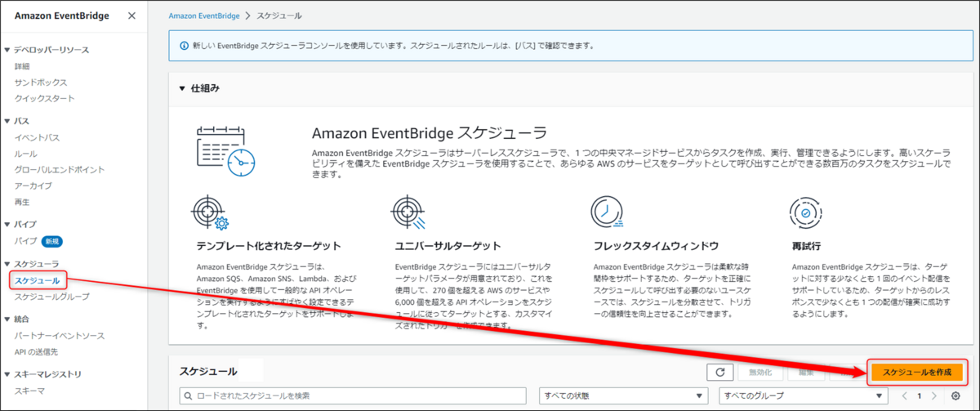Click the 新規 badge next to パイプ
980x411 pixels.
(52, 241)
